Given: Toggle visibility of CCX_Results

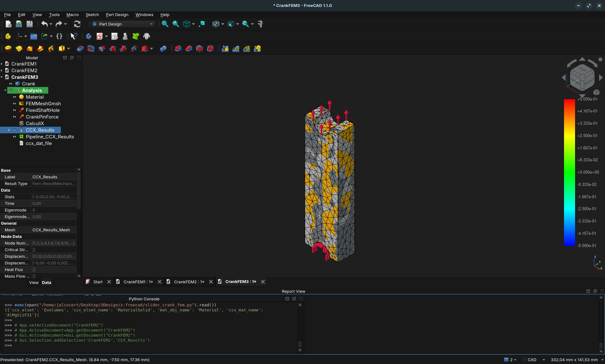Looking at the screenshot, I should [15, 130].
